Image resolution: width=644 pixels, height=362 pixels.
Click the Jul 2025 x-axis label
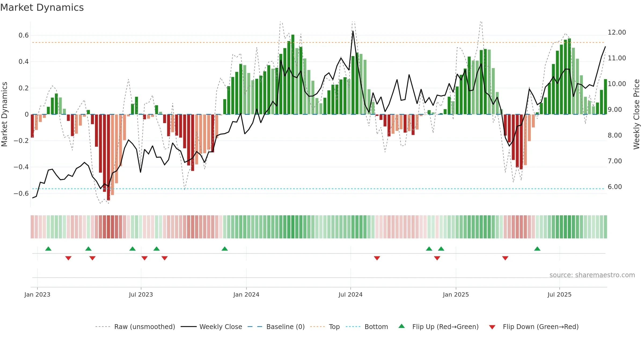(559, 294)
